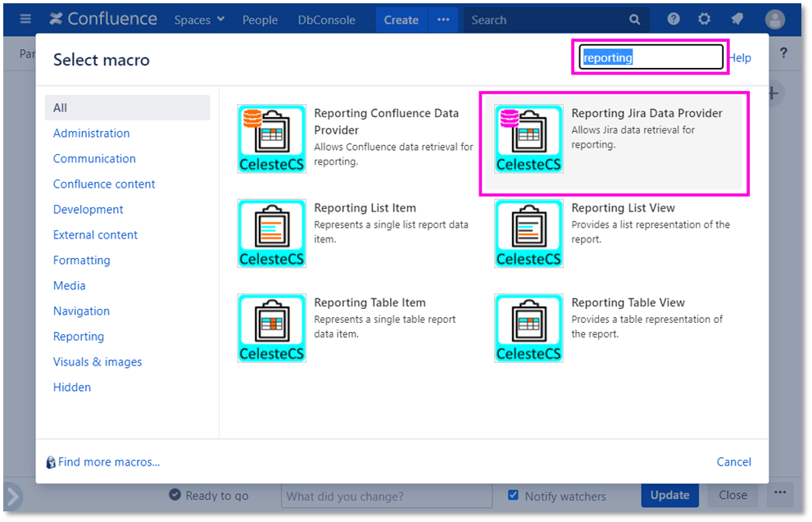Click the What did you change field
The height and width of the screenshot is (522, 812).
tap(387, 496)
